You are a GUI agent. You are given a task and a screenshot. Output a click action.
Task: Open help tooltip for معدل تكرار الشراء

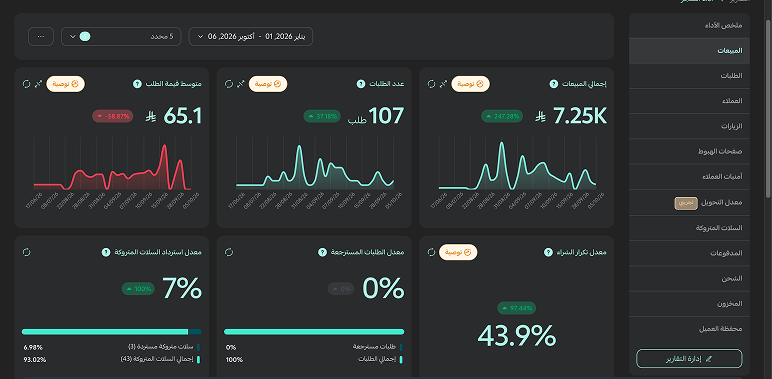coord(548,252)
